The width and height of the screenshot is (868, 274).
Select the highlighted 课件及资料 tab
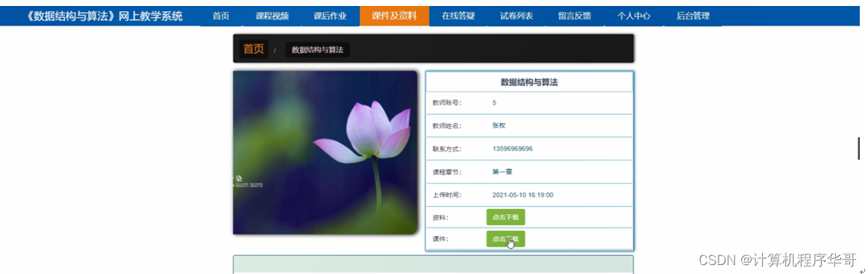click(x=394, y=16)
